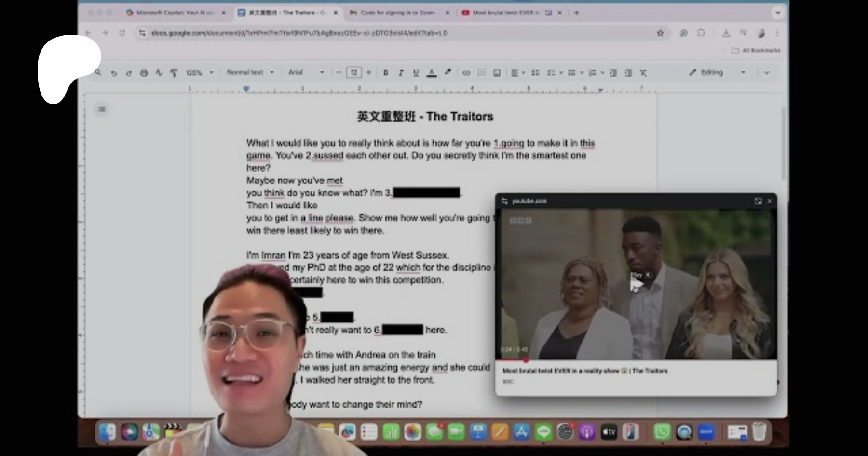Open the Normal text style dropdown
The width and height of the screenshot is (868, 456).
250,72
